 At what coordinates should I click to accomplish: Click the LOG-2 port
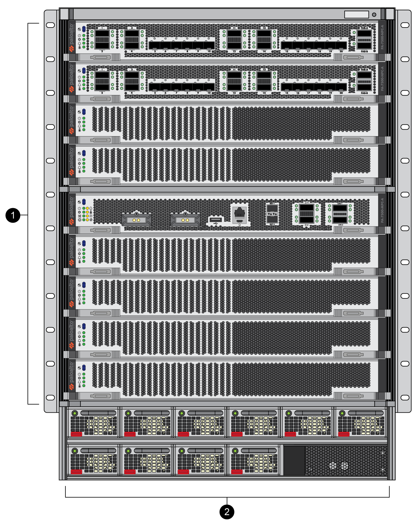[x=340, y=220]
